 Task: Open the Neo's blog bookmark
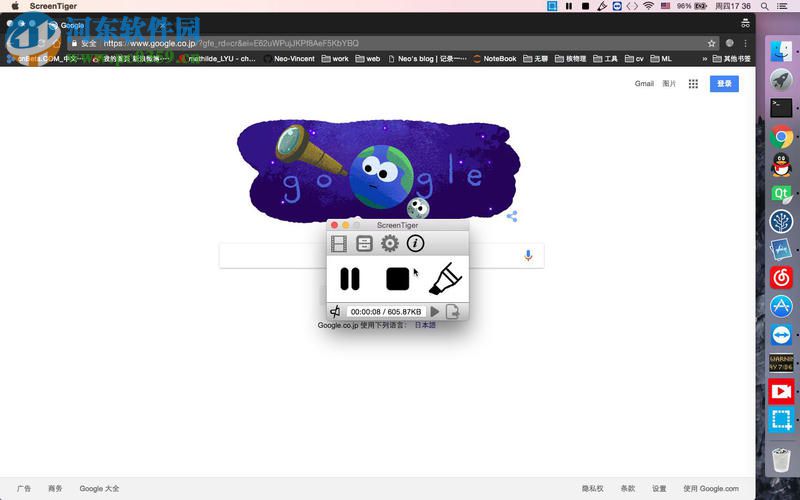pos(427,59)
